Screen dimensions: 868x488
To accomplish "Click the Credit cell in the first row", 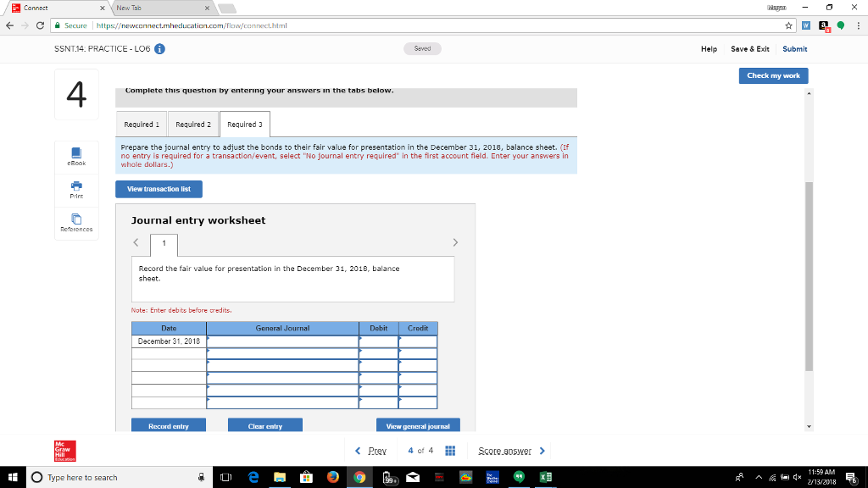I will (x=418, y=341).
